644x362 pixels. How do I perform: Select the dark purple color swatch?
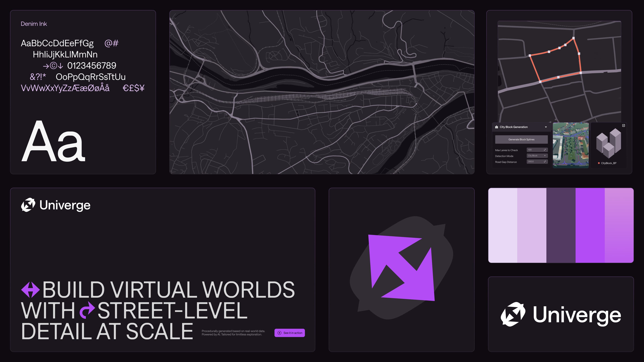tap(561, 225)
